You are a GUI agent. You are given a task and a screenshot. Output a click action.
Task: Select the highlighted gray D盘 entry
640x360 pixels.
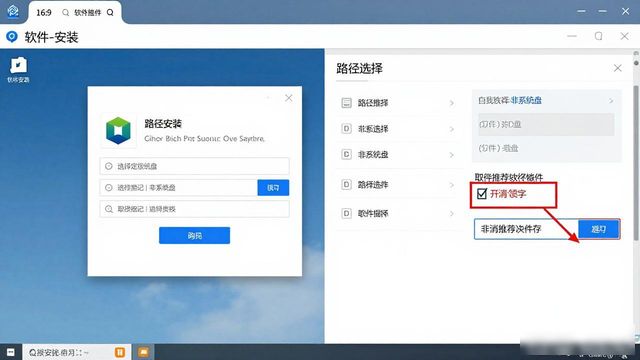tap(546, 124)
